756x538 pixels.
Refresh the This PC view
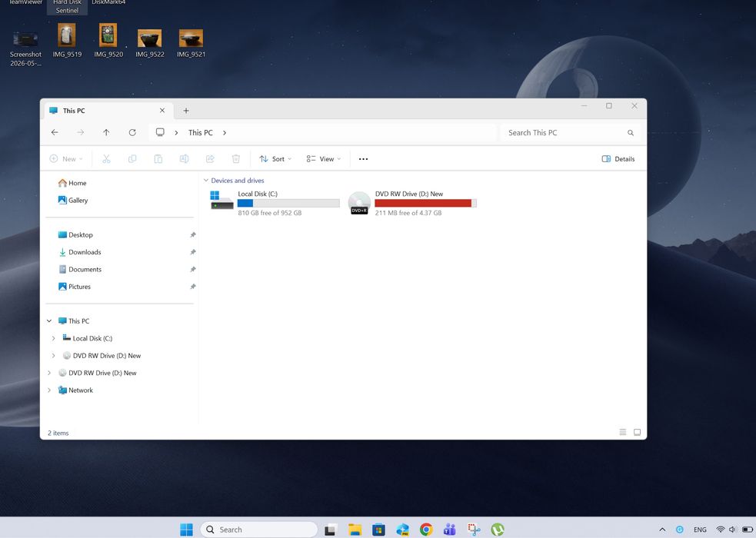tap(132, 132)
